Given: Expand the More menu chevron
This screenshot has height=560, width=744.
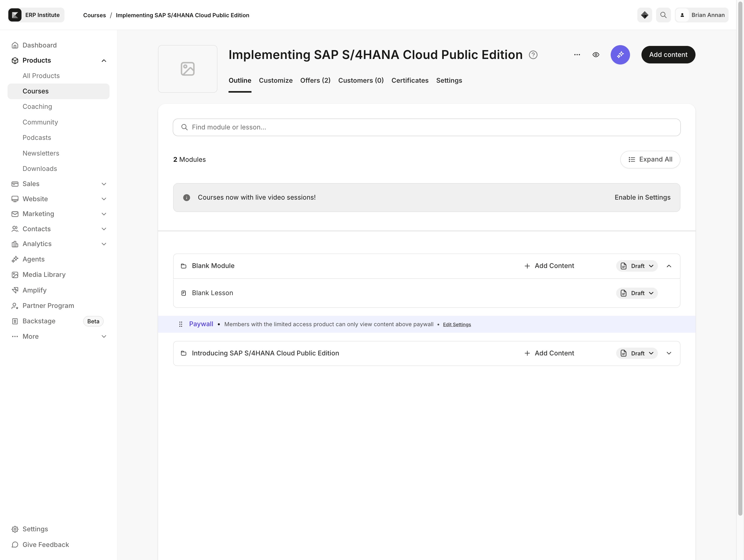Looking at the screenshot, I should click(x=104, y=337).
